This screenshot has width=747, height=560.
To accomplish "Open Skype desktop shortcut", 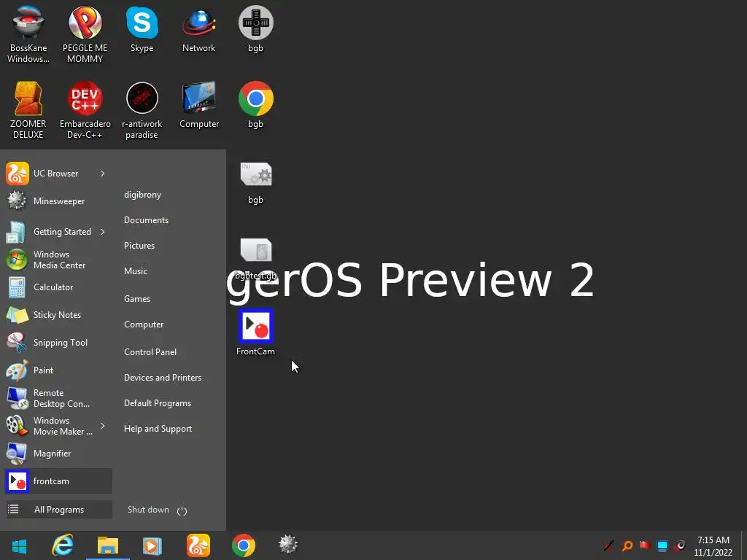I will 142,29.
